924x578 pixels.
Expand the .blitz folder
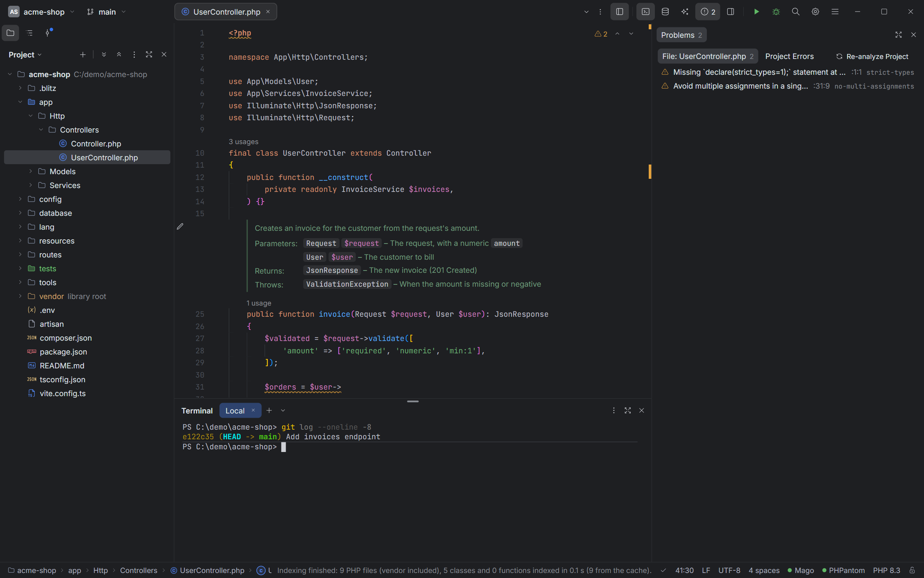[20, 88]
